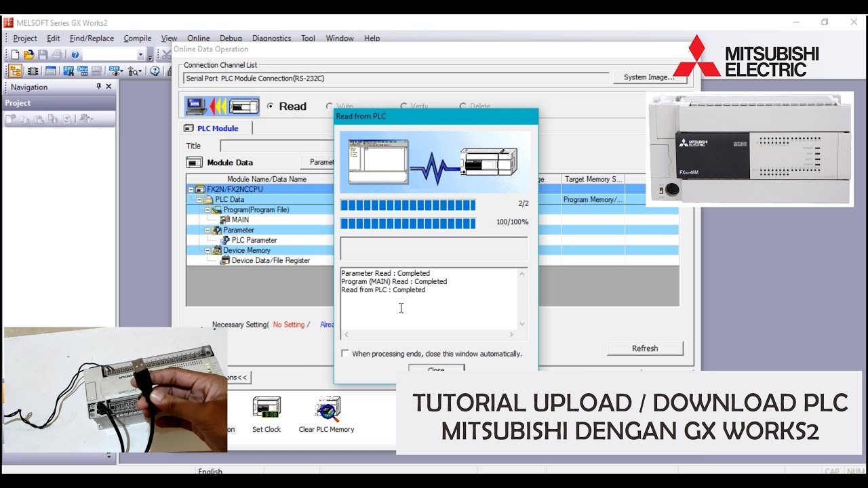
Task: Click the Dev list table icon
Action: 83,71
